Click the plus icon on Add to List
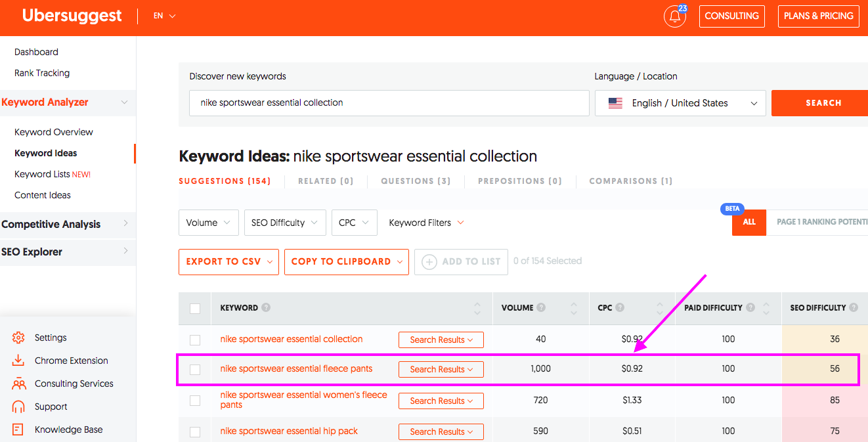 point(429,261)
